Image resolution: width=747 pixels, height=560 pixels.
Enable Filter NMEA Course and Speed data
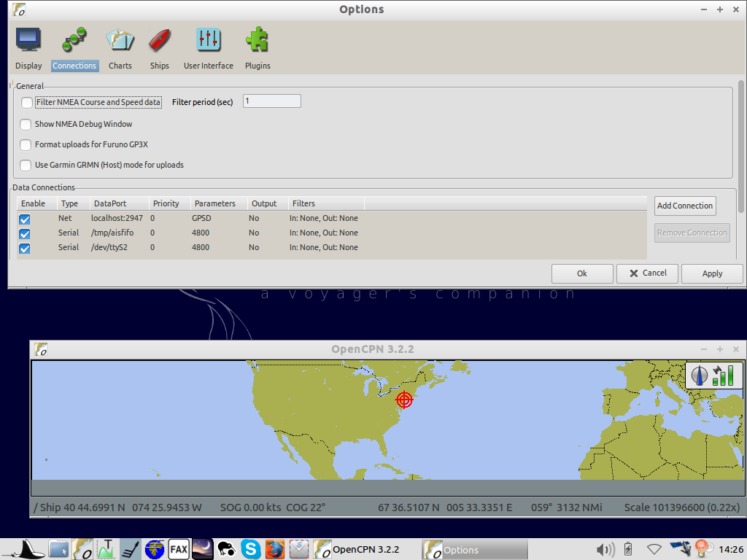point(27,102)
